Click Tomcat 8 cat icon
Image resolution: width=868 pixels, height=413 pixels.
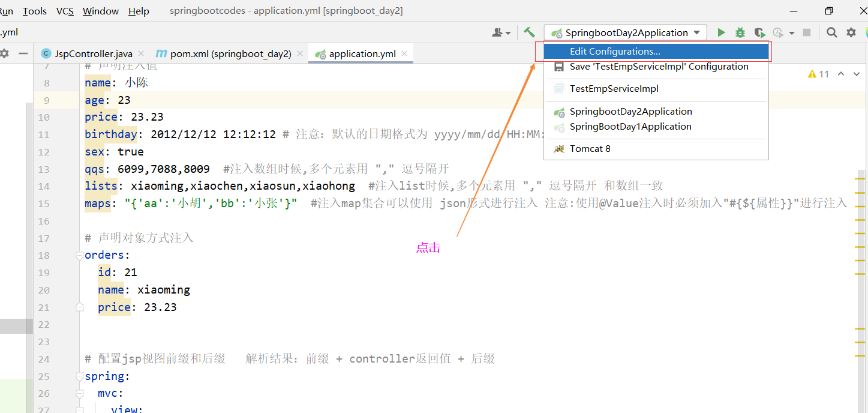pyautogui.click(x=558, y=149)
